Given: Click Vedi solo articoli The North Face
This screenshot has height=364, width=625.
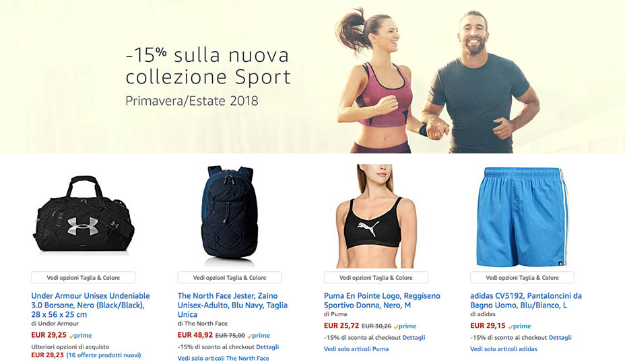Looking at the screenshot, I should (x=223, y=358).
